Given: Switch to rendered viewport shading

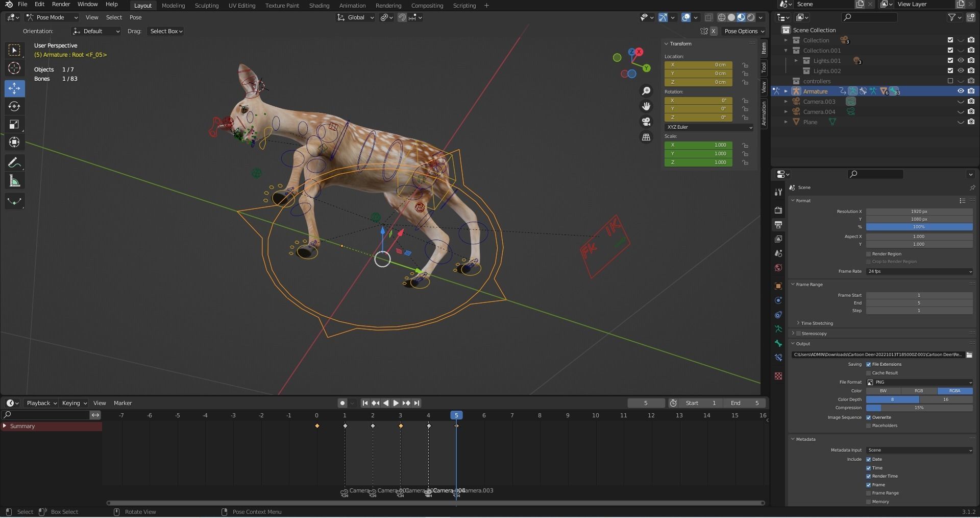Looking at the screenshot, I should tap(751, 17).
